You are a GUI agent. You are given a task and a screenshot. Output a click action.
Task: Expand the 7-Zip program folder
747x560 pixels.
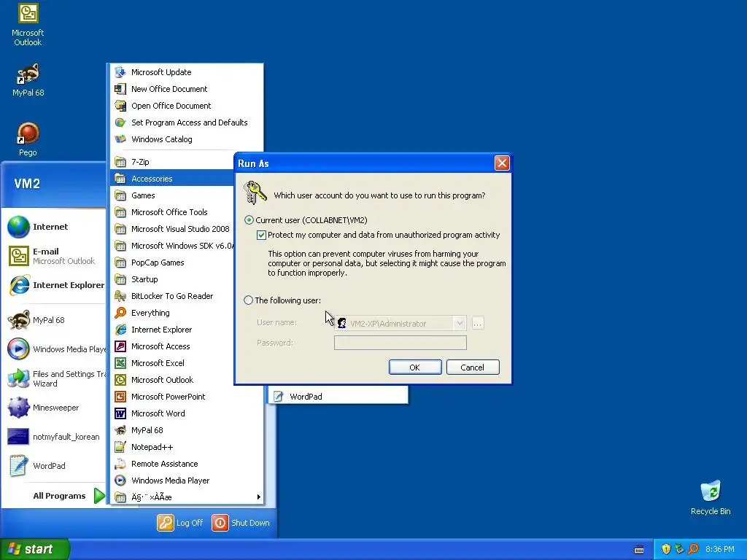173,161
